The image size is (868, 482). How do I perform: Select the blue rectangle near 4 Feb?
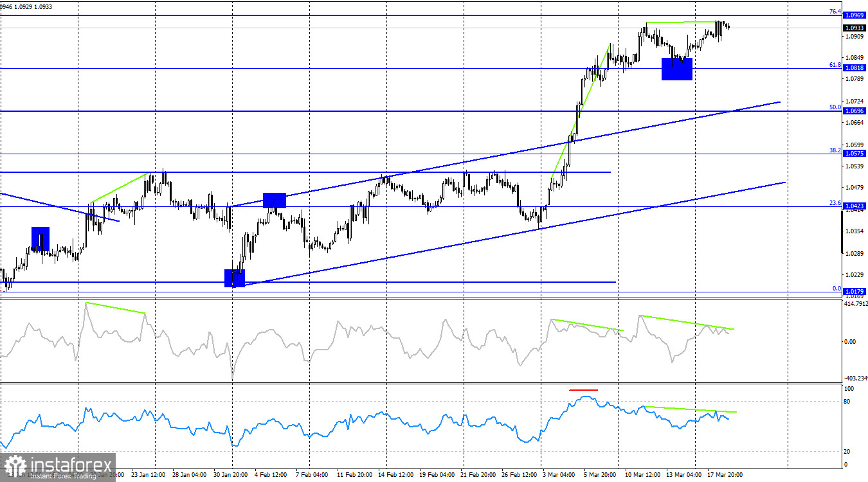275,200
